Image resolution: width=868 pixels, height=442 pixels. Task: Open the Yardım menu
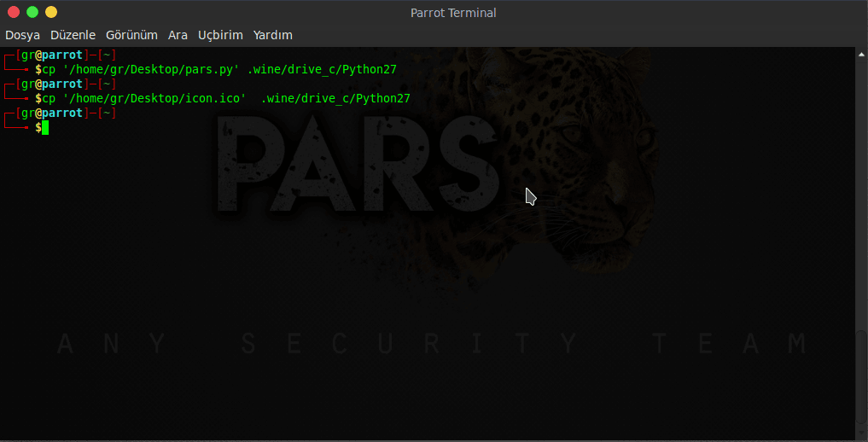[273, 35]
